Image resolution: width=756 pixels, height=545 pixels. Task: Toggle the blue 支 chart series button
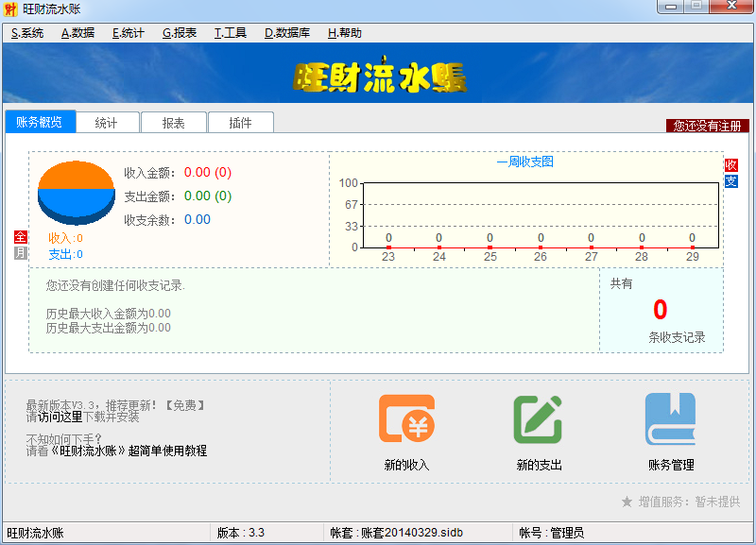click(730, 181)
